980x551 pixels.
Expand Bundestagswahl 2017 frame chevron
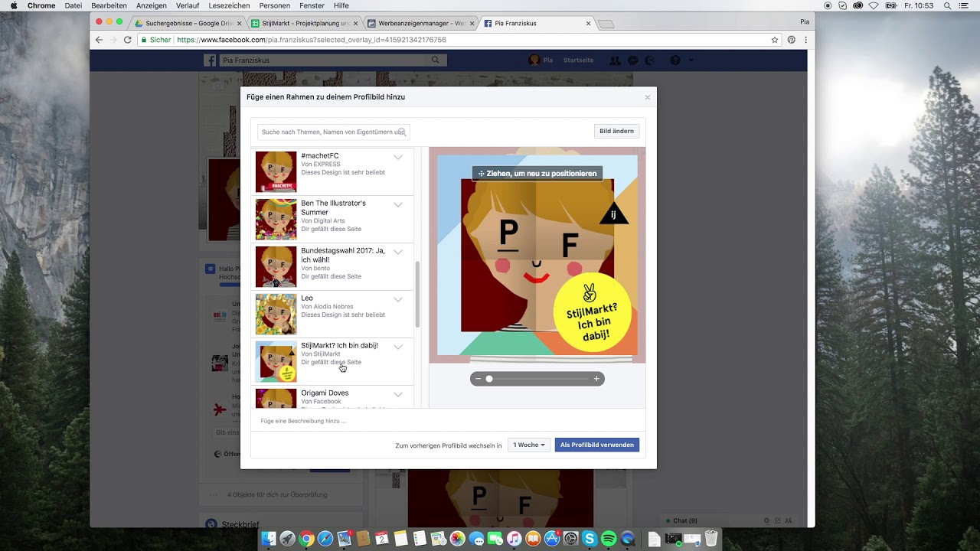point(398,252)
